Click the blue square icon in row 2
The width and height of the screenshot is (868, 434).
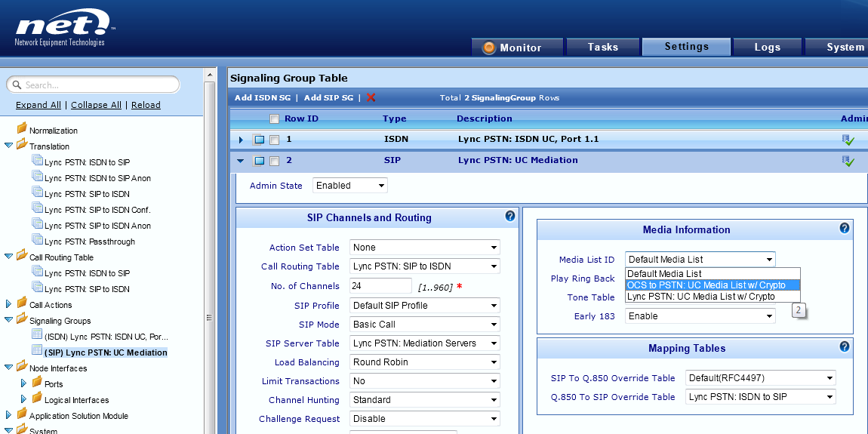[259, 161]
